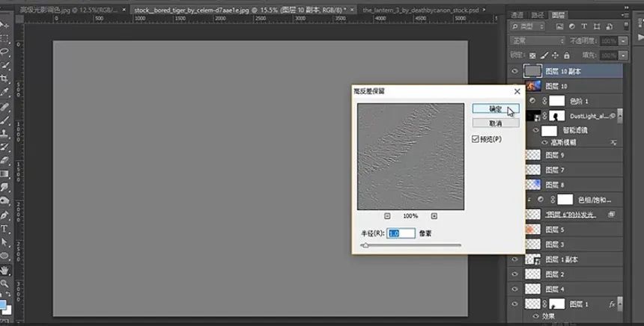Viewport: 644px width, 326px height.
Task: Select the Eyedropper tool
Action: 4,92
